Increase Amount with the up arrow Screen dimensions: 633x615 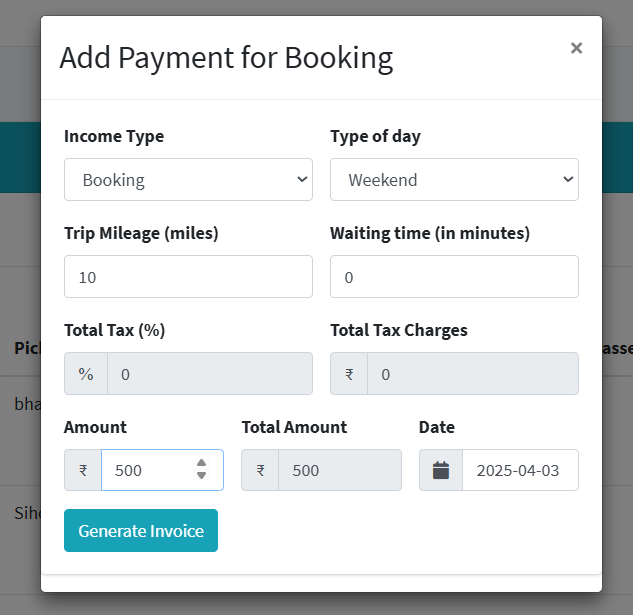point(202,463)
